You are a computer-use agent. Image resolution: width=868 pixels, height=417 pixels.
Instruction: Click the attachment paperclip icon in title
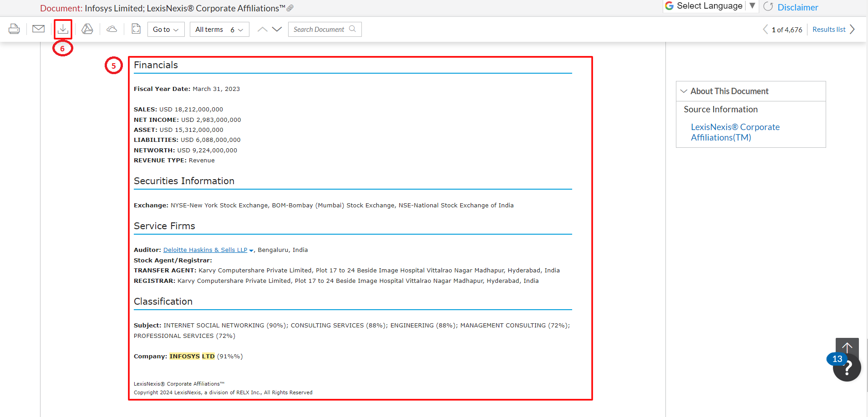(290, 8)
